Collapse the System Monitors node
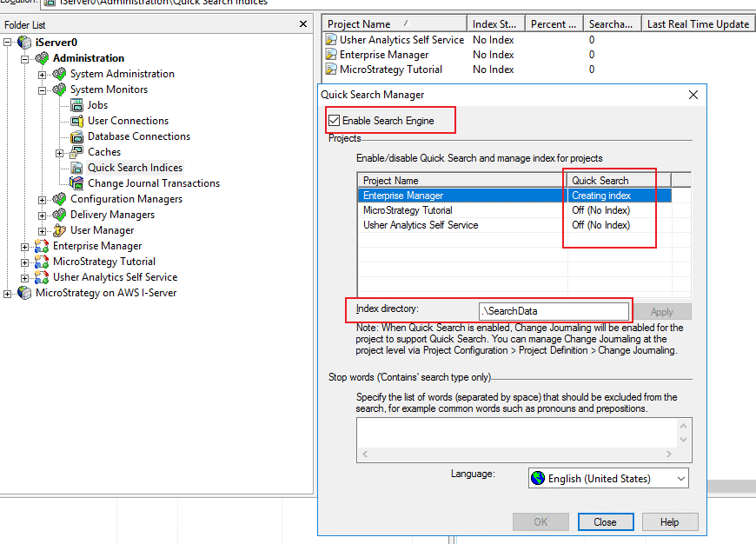 pyautogui.click(x=42, y=90)
